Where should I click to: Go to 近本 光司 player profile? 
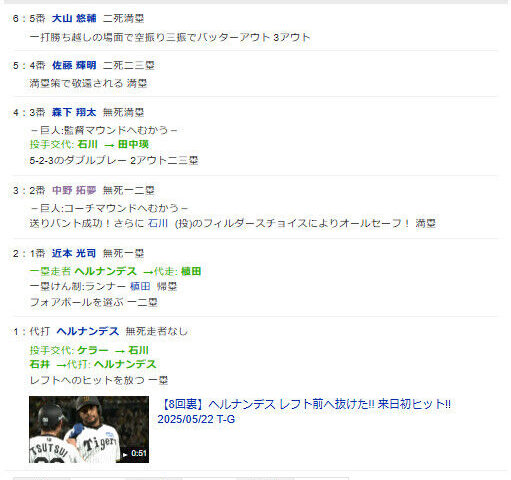(74, 253)
